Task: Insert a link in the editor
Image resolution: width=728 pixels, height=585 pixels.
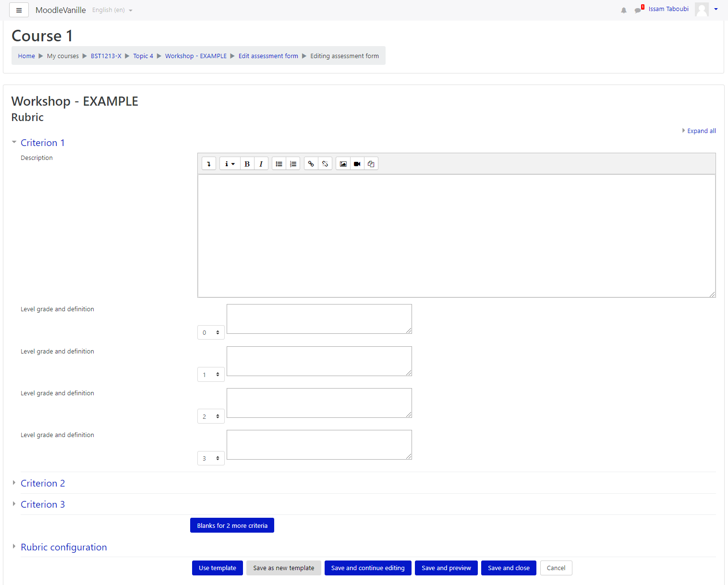Action: tap(311, 164)
